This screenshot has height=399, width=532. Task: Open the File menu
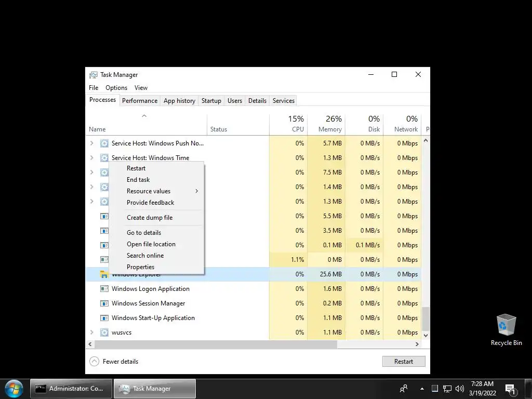(94, 87)
